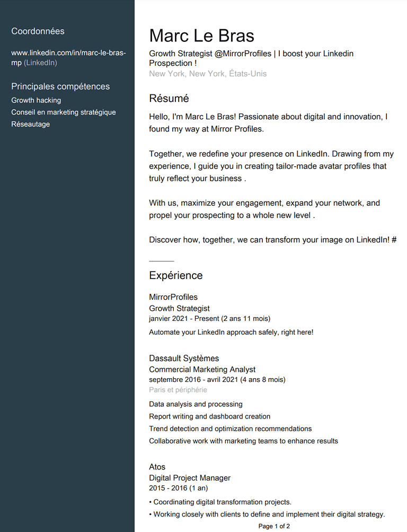Select the Growth Strategist @MirrorProfiles headline
This screenshot has height=532, width=407.
251,58
